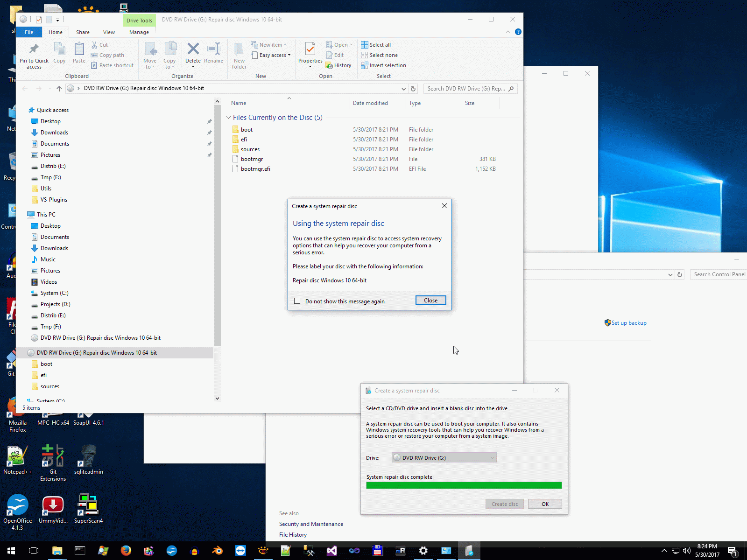Image resolution: width=747 pixels, height=560 pixels.
Task: Select the sources folder in file list
Action: pyautogui.click(x=250, y=149)
